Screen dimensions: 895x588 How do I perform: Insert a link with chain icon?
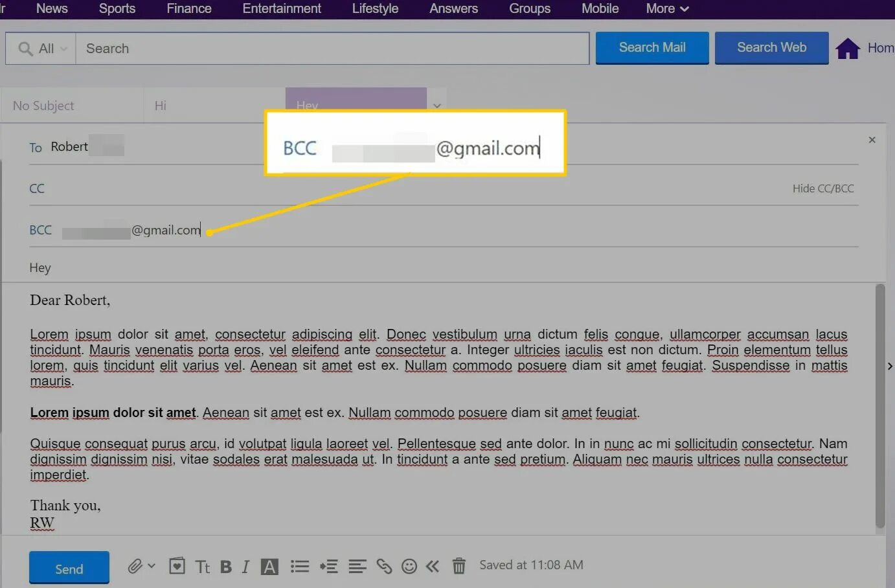click(384, 567)
